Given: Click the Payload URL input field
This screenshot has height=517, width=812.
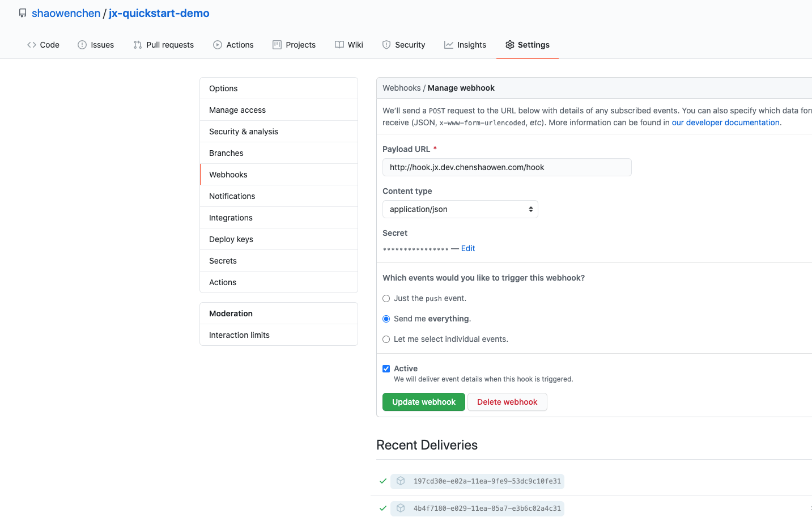Looking at the screenshot, I should (507, 167).
